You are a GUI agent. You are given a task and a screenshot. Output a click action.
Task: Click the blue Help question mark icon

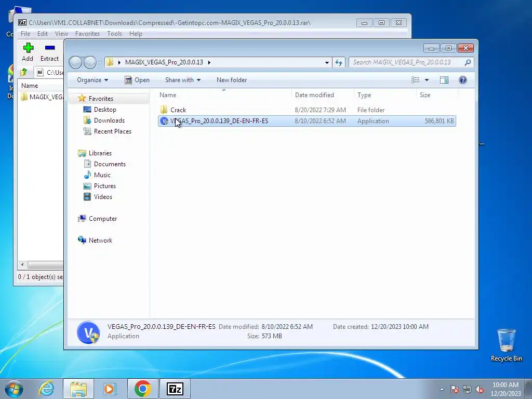(462, 80)
